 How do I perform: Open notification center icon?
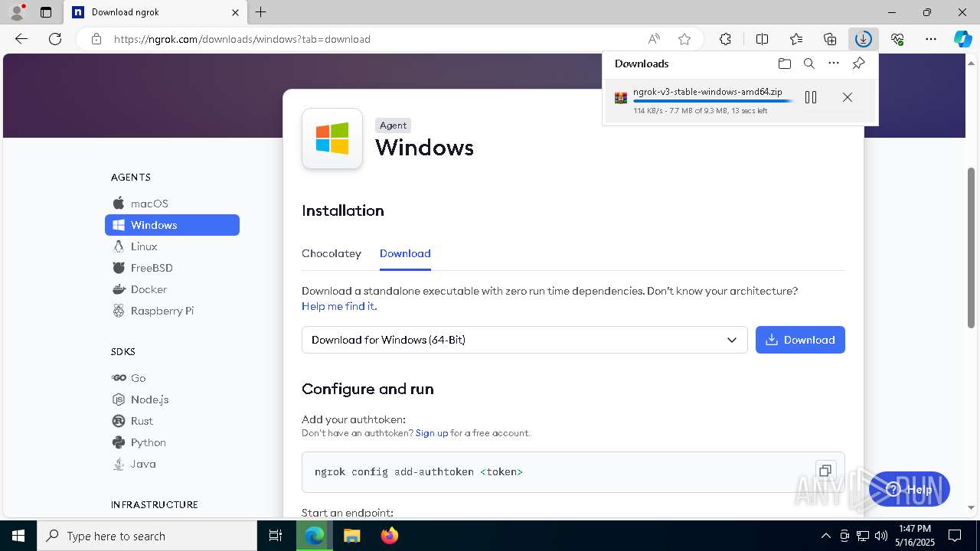click(x=955, y=536)
